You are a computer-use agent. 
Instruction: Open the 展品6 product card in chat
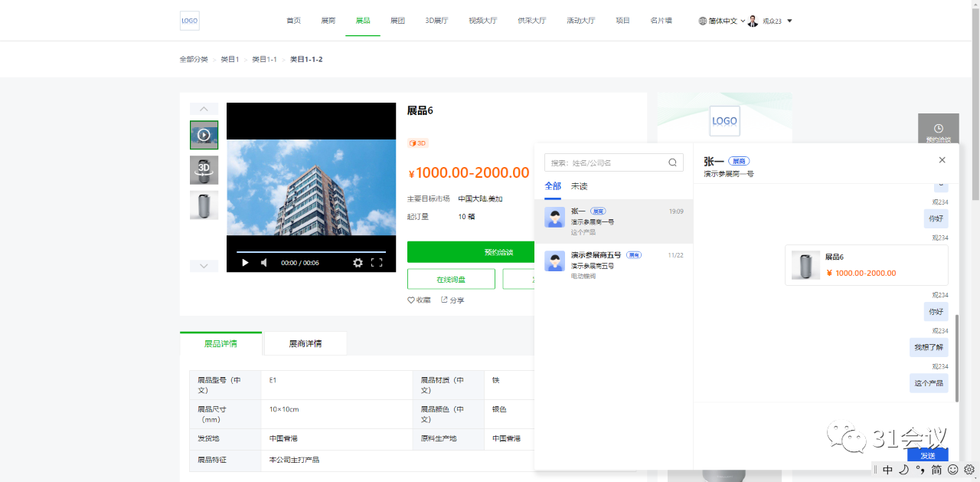(x=867, y=265)
